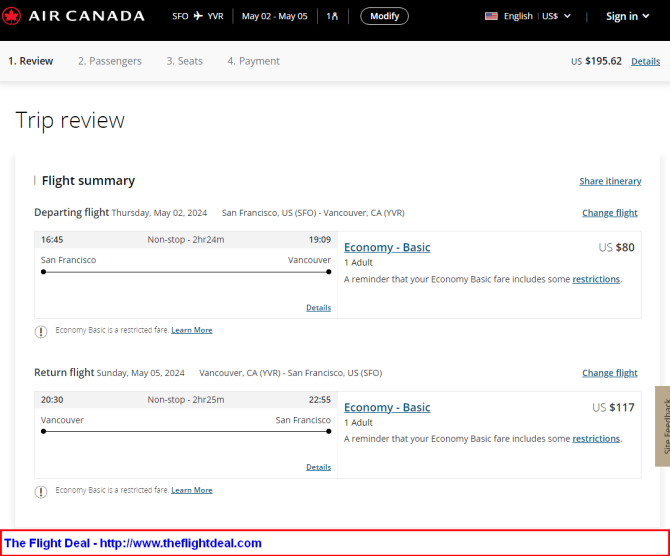Click the 20:30 departure time

52,400
